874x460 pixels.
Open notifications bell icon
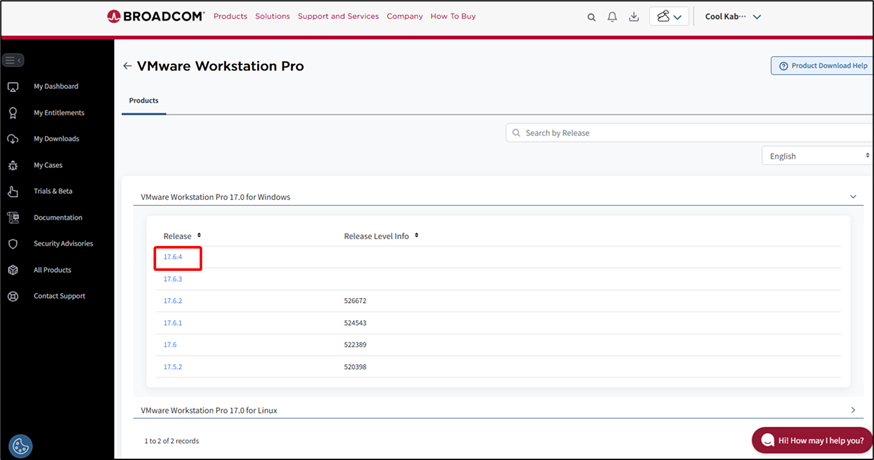tap(612, 17)
